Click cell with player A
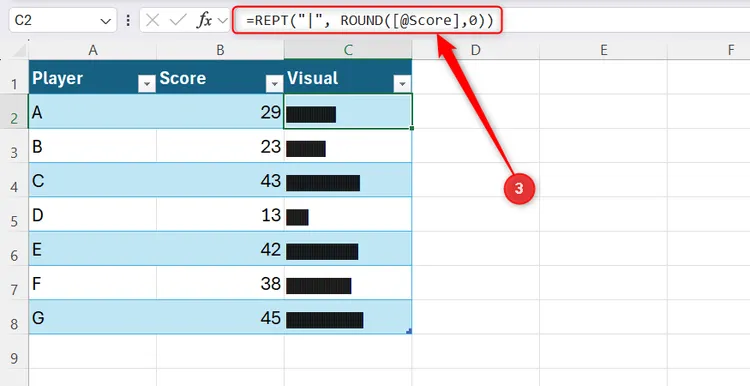Image resolution: width=750 pixels, height=386 pixels. click(93, 111)
